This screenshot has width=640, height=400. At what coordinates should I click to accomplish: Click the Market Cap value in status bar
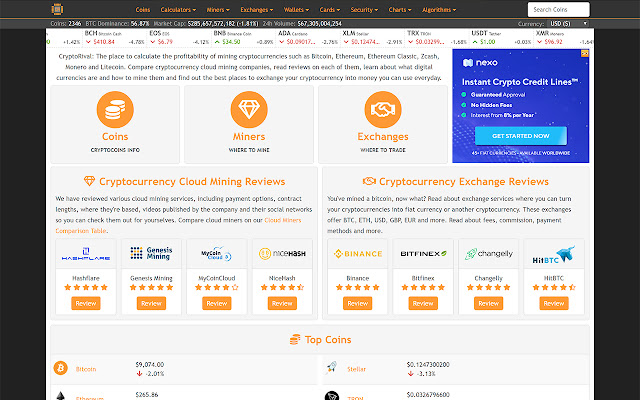[224, 24]
